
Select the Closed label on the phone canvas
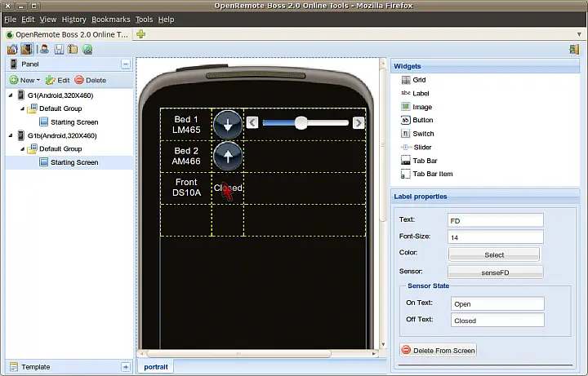point(228,188)
